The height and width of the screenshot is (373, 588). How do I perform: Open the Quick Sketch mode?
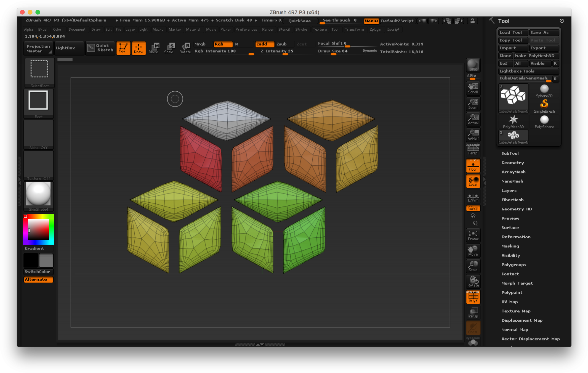(x=100, y=48)
